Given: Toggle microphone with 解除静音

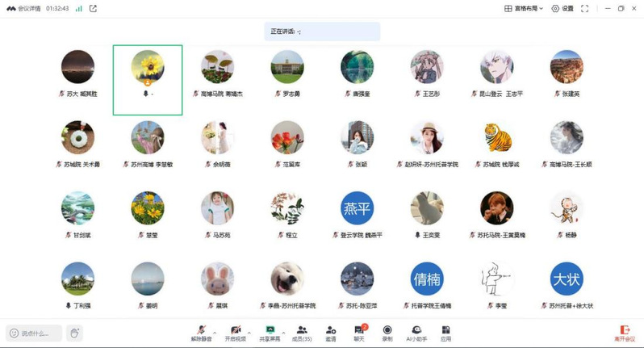Looking at the screenshot, I should pyautogui.click(x=201, y=333).
